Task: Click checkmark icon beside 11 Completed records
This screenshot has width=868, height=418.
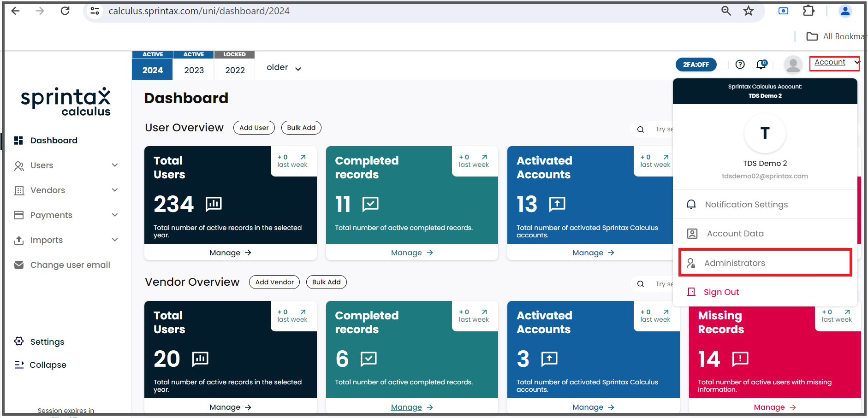Action: pos(370,204)
